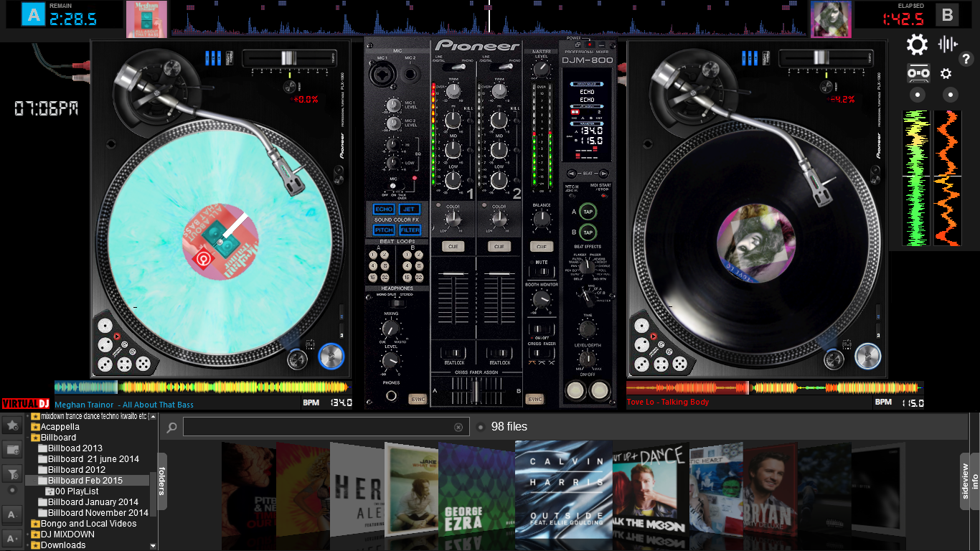This screenshot has width=980, height=551.
Task: Set deck A beat loop 16
Action: click(x=373, y=277)
